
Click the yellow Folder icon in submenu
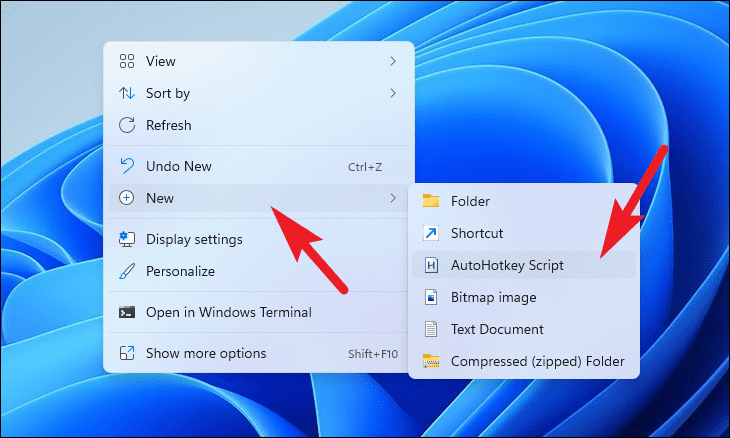[x=431, y=201]
